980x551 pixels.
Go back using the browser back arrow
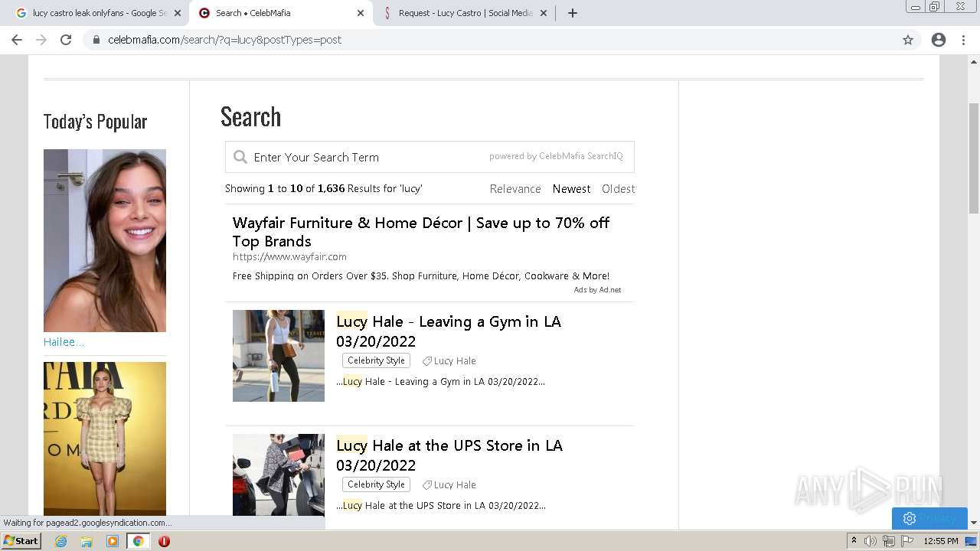(17, 40)
